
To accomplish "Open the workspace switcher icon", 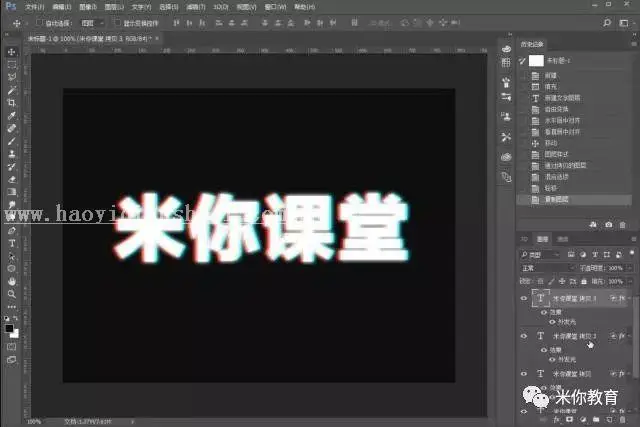I will 624,23.
